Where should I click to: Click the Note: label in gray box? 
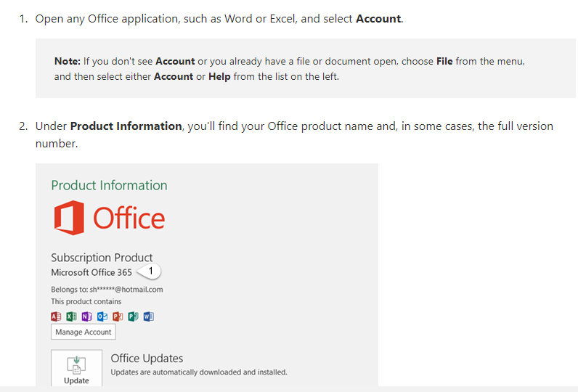point(67,61)
